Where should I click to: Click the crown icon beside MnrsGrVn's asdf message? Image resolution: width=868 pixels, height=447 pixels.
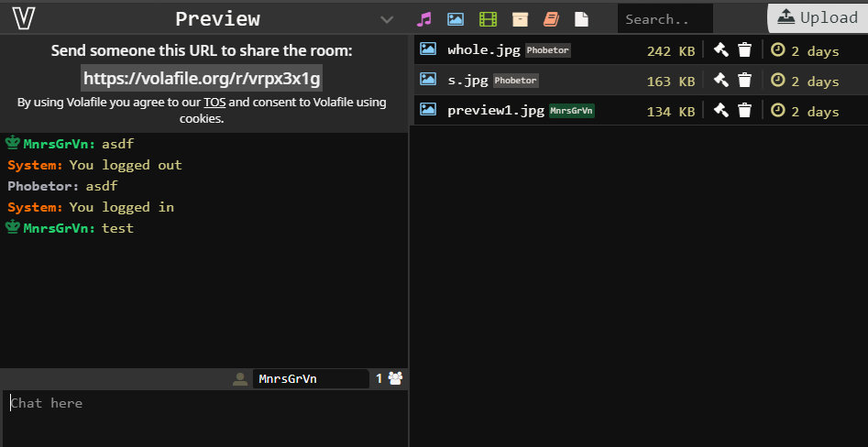click(x=13, y=143)
